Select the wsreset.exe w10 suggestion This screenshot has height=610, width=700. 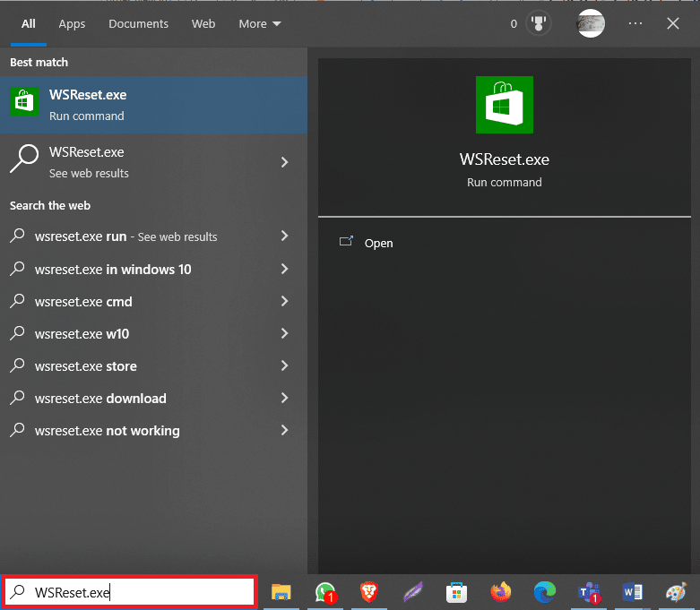coord(153,334)
